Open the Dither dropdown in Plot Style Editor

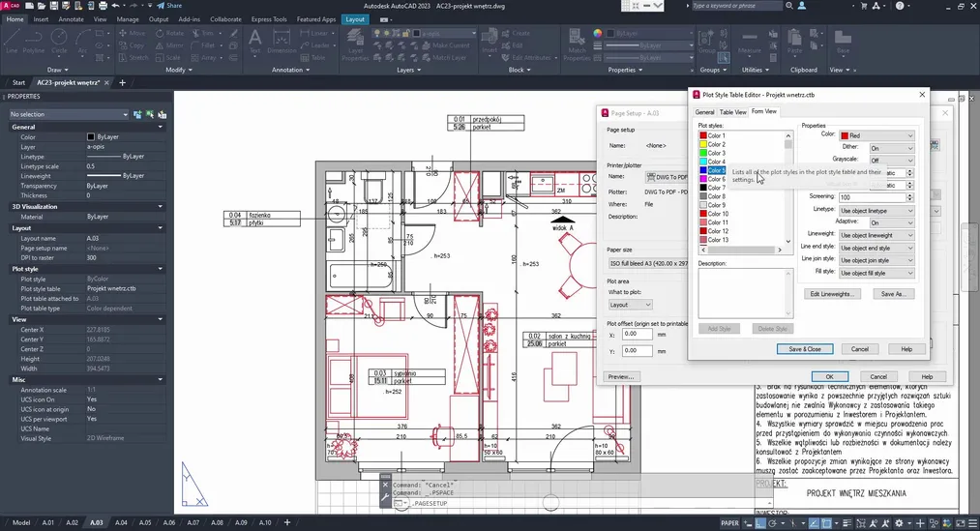[x=890, y=148]
